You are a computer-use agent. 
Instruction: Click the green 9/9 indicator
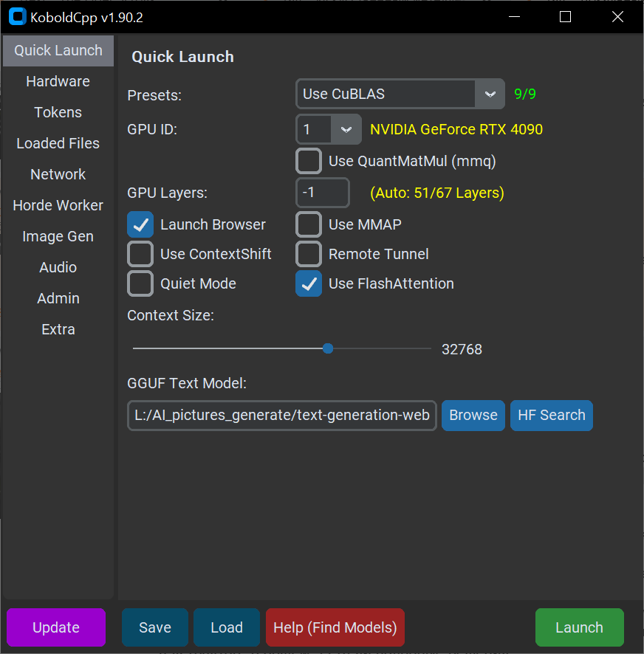click(x=524, y=94)
